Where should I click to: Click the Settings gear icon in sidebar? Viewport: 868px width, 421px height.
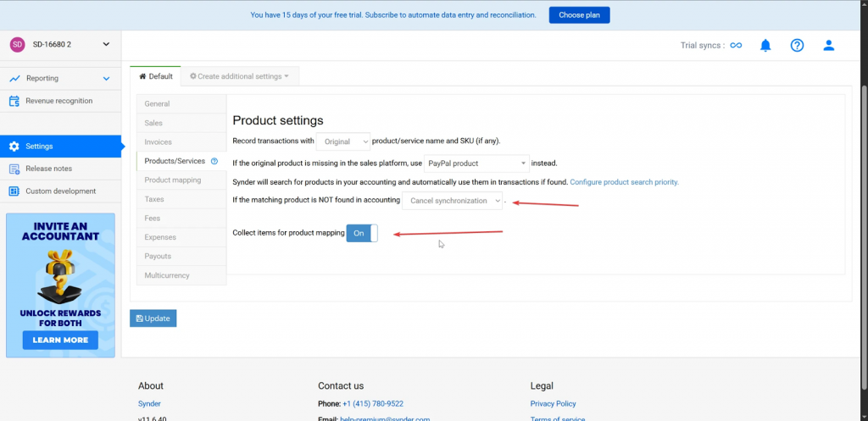(x=14, y=146)
